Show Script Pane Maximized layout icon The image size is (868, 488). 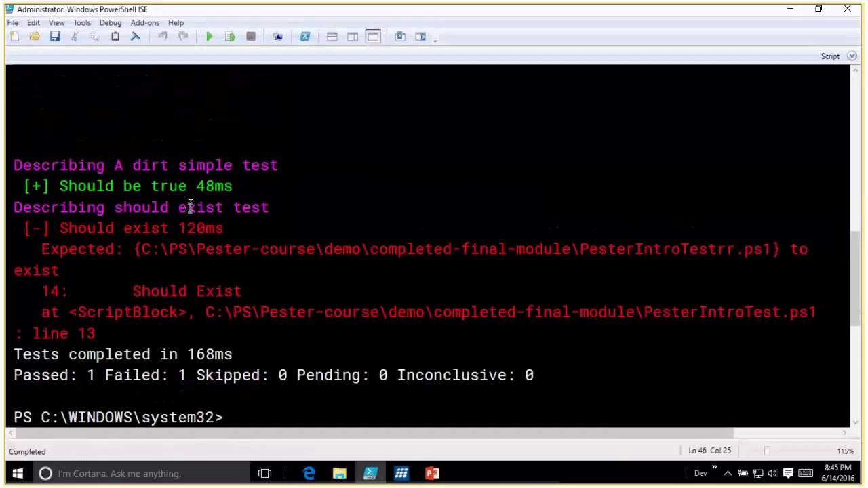[x=373, y=37]
